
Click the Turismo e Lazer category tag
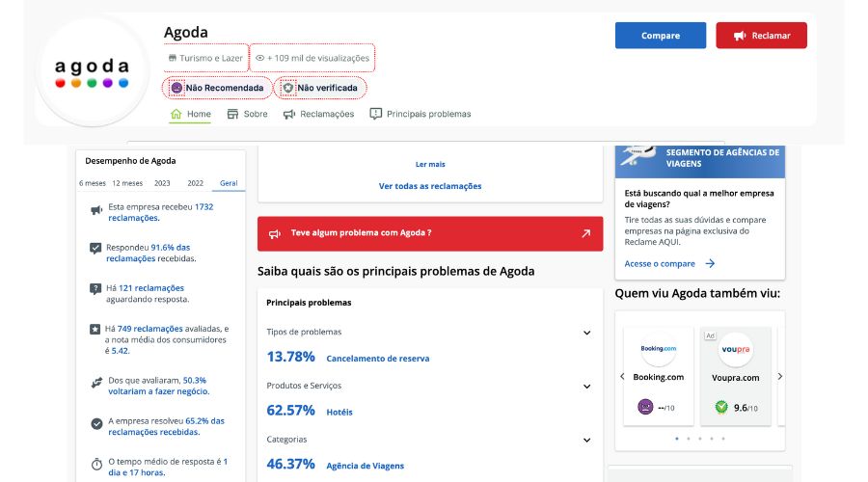(206, 58)
